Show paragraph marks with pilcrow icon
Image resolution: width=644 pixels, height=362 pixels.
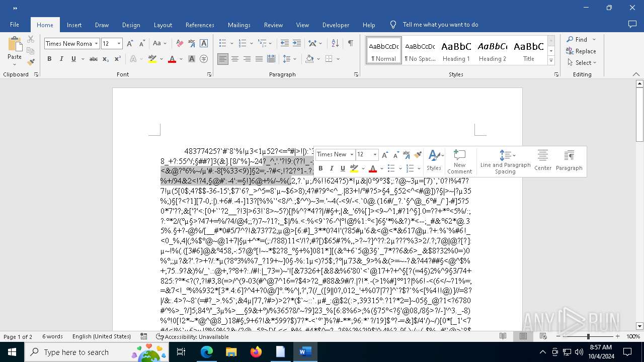(350, 44)
